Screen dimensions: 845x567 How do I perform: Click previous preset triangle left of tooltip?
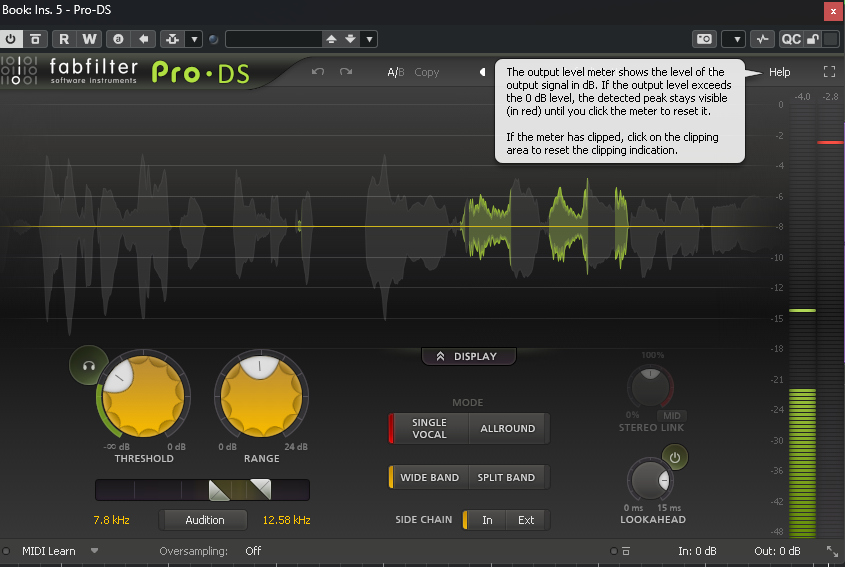pos(482,72)
